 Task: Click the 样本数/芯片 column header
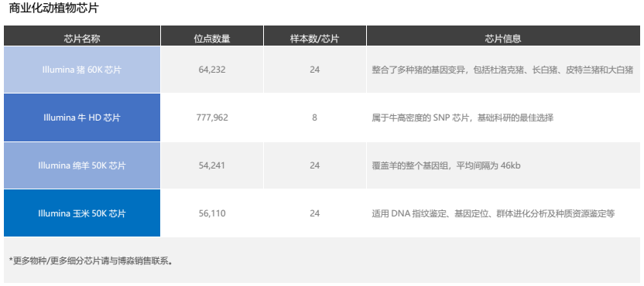click(x=314, y=39)
